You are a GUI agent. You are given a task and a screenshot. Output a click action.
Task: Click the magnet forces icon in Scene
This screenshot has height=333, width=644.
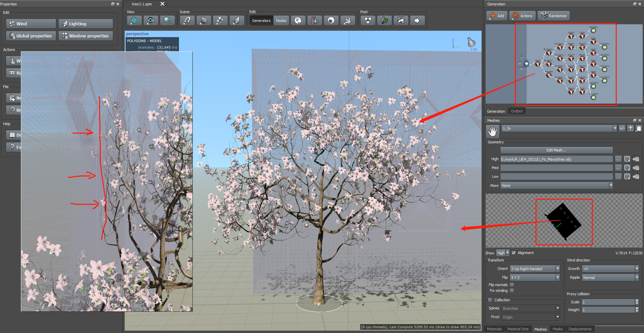(x=187, y=21)
